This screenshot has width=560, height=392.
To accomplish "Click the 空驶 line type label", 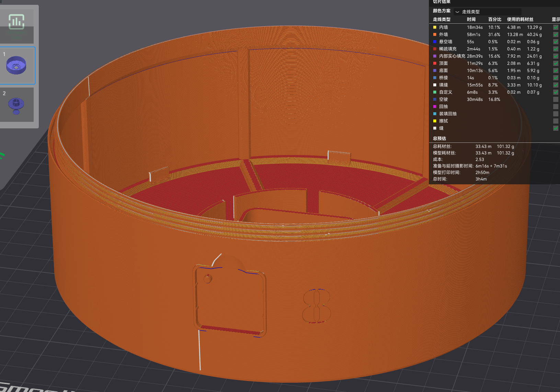I will (x=443, y=99).
